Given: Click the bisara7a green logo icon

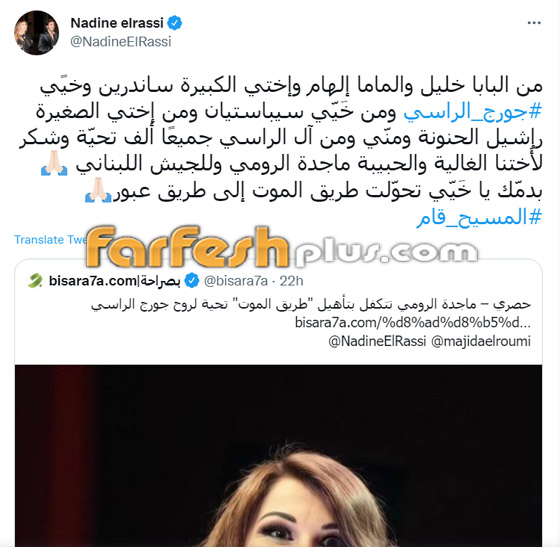Looking at the screenshot, I should coord(35,281).
